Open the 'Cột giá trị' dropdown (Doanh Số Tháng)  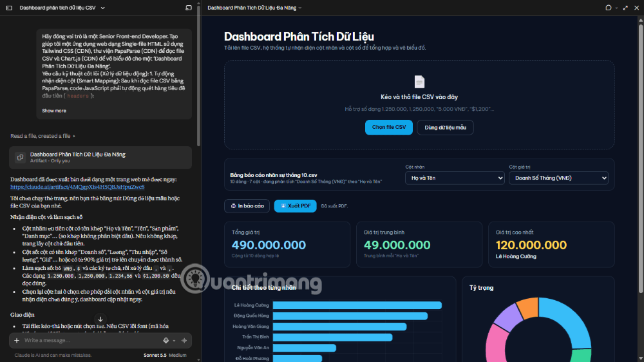coord(558,178)
